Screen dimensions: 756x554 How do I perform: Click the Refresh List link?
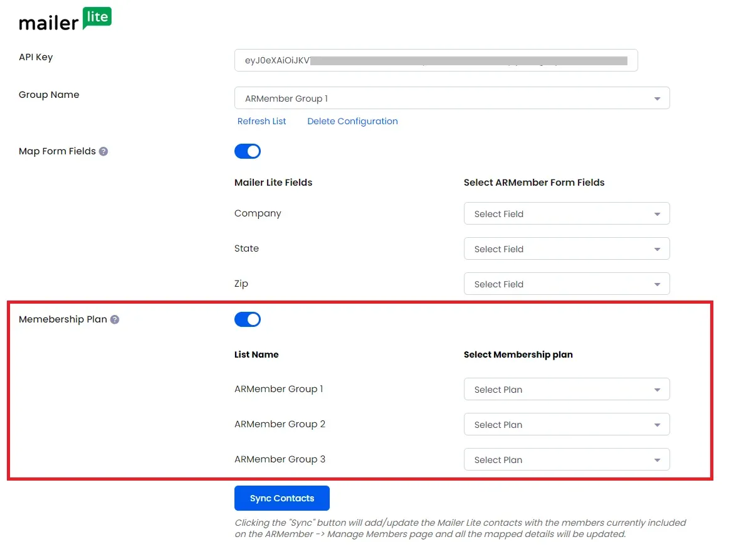[x=261, y=121]
